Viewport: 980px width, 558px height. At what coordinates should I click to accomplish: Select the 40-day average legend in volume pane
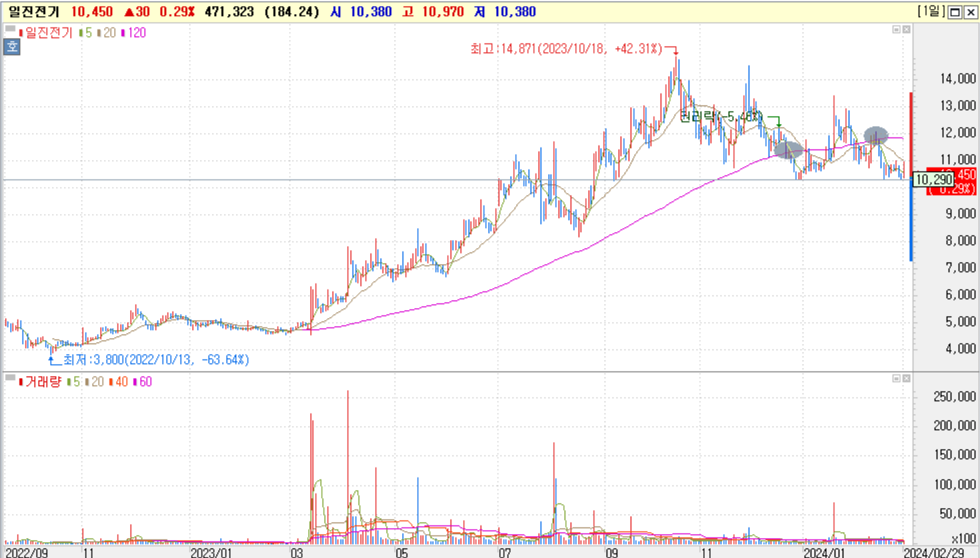[x=118, y=382]
